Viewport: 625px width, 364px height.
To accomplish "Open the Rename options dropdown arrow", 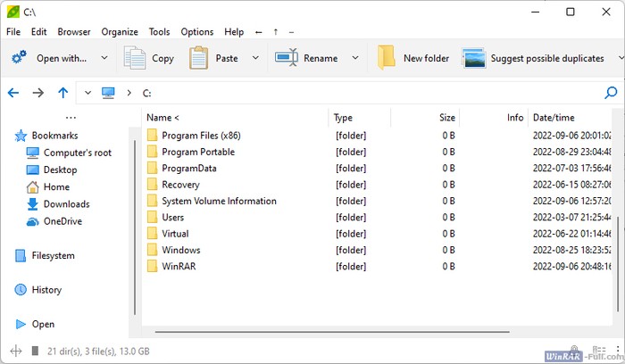I will (x=354, y=58).
